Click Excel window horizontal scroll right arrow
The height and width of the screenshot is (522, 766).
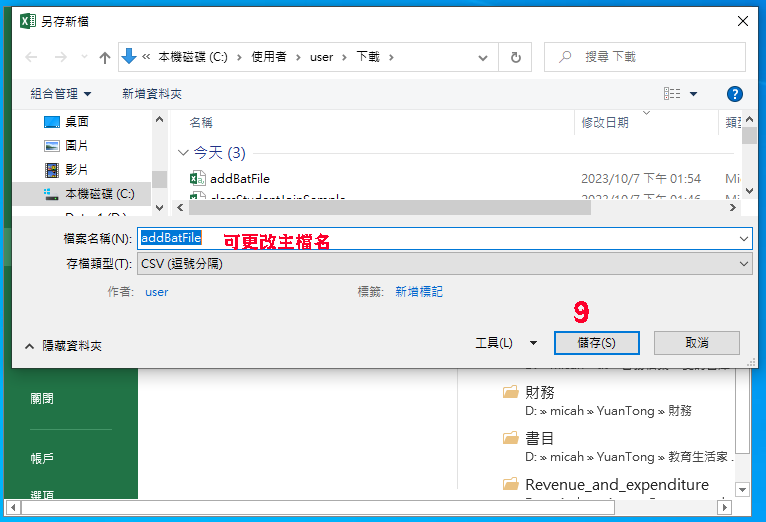click(x=724, y=508)
